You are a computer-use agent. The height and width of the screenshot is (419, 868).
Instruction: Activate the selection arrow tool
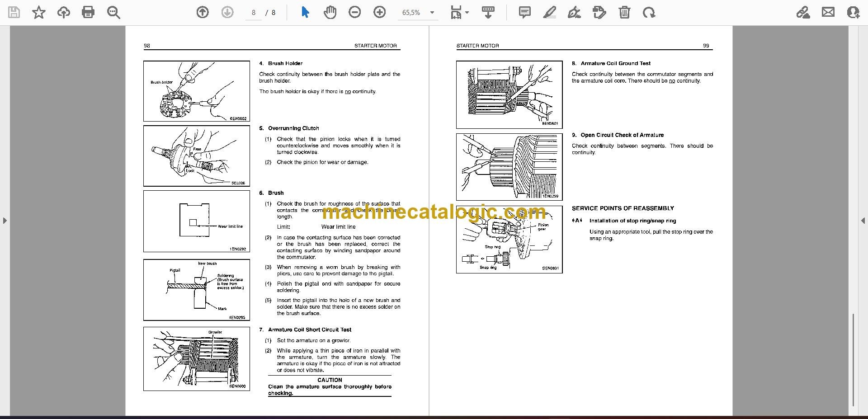pyautogui.click(x=305, y=13)
